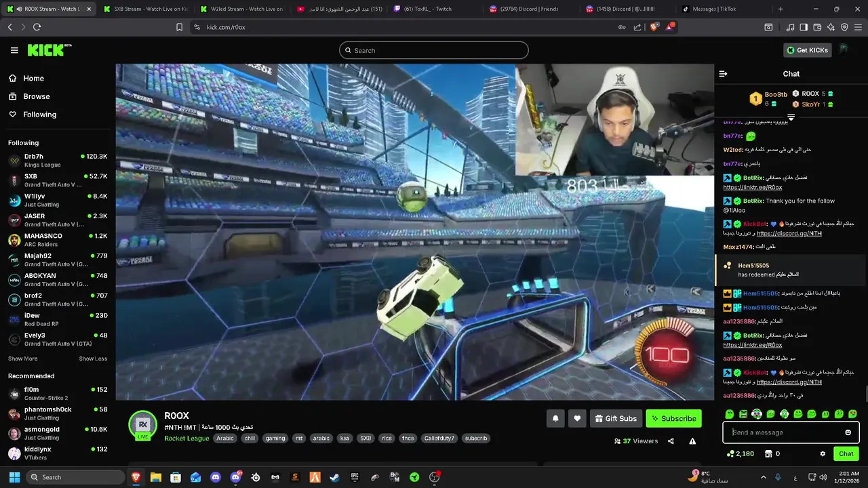Open Drb7h's channel in Following
This screenshot has height=488, width=868.
point(58,161)
